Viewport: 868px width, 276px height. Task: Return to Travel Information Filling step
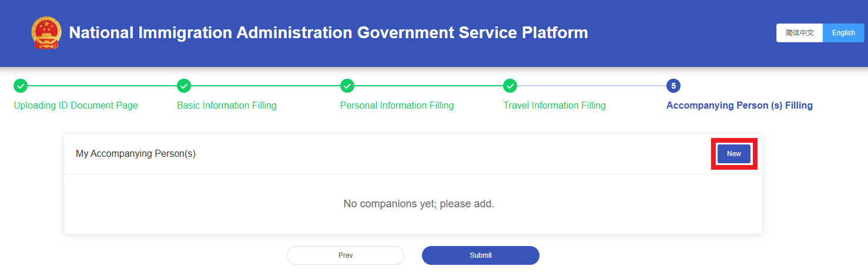tap(554, 106)
